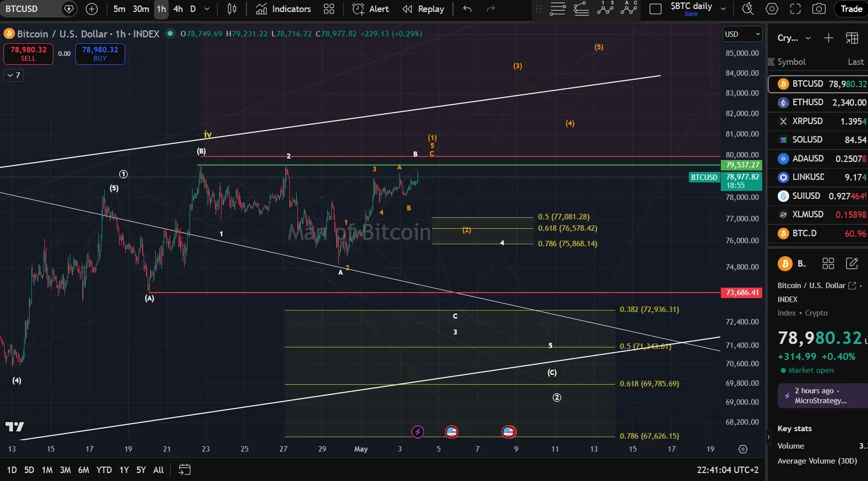Select the Elliott correction wave (A-C) tool
The width and height of the screenshot is (868, 481).
click(629, 8)
